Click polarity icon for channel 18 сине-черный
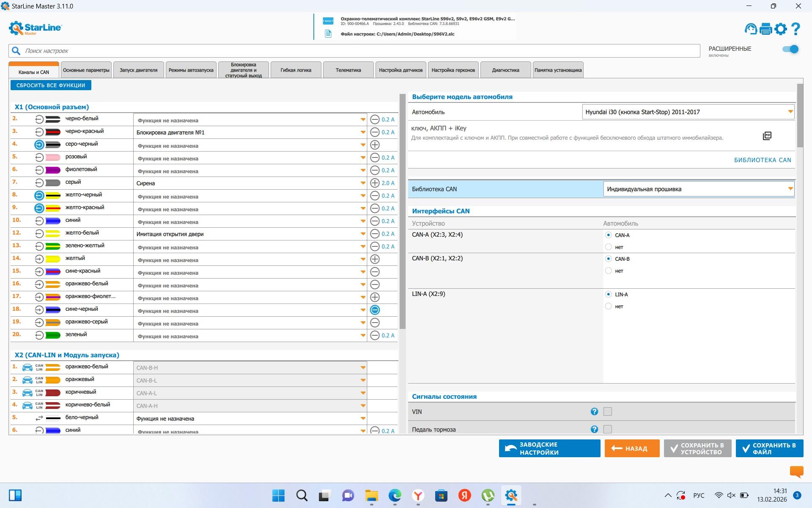Image resolution: width=812 pixels, height=508 pixels. (375, 310)
